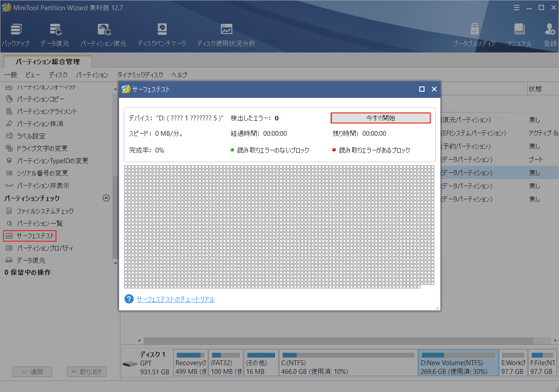559x392 pixels.
Task: Collapse the パーティションチェック section
Action: [106, 198]
